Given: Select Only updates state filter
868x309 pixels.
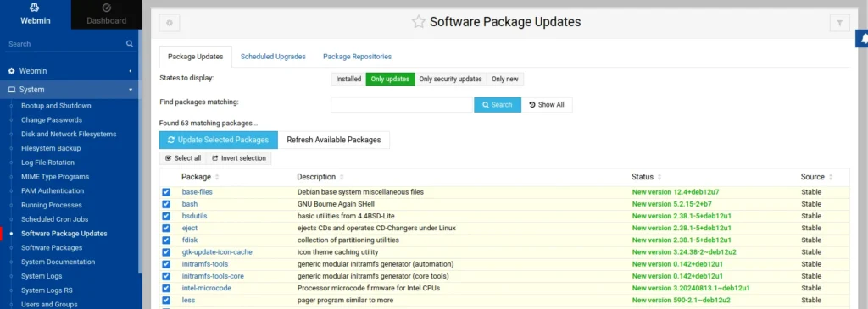Looking at the screenshot, I should (390, 79).
